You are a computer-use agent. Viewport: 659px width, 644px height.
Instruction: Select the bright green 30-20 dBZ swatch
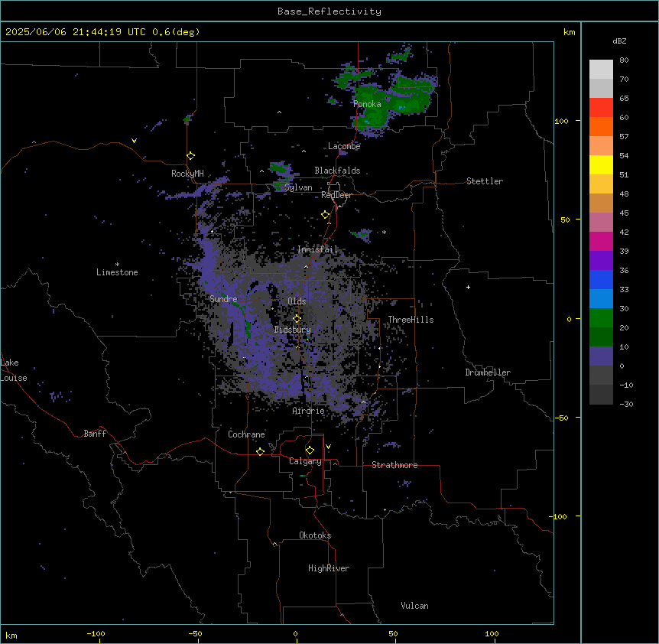pos(601,318)
